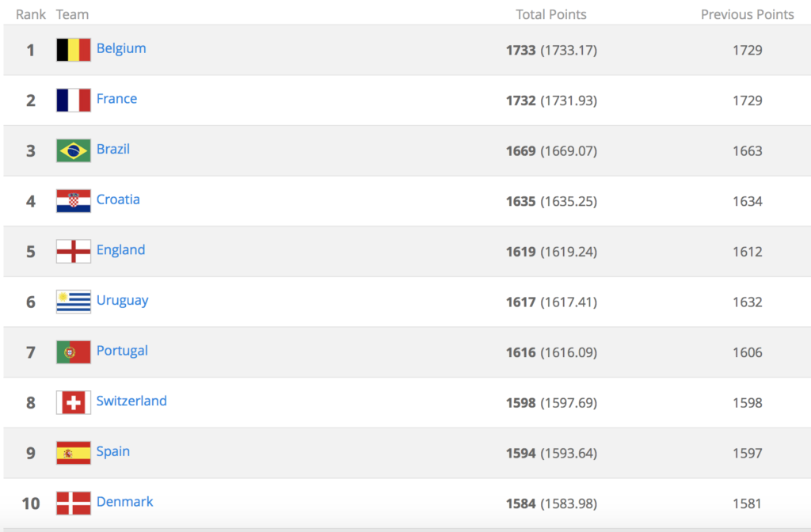Click the Total Points column header
This screenshot has height=532, width=811.
coord(551,14)
